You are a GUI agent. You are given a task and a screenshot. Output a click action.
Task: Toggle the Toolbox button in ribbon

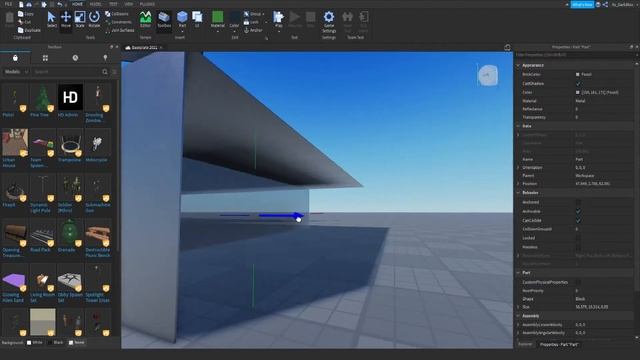pos(164,19)
